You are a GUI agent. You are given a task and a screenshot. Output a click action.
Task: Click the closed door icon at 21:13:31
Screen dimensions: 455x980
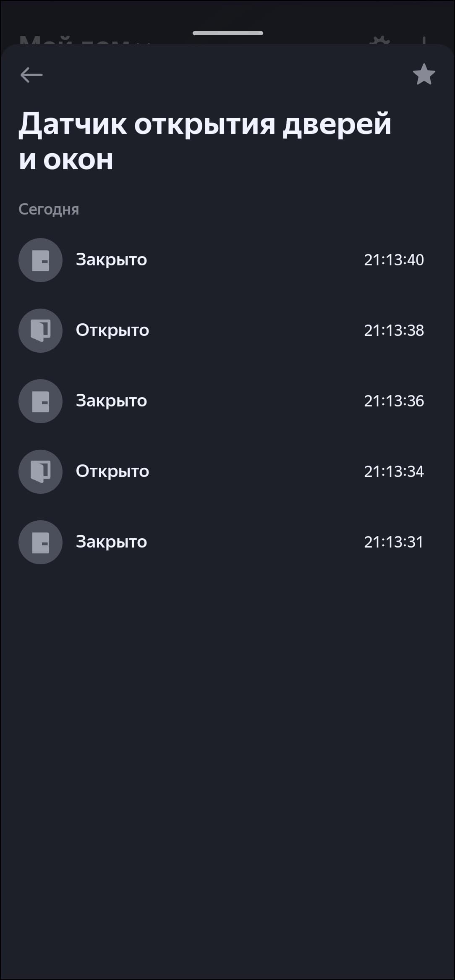(x=40, y=542)
